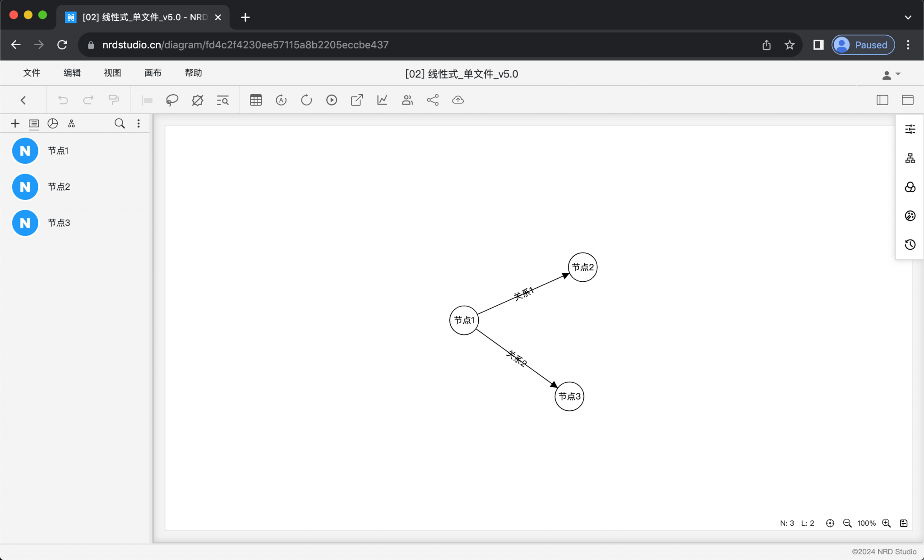Select 节点2 in the node list
Screen dimensions: 924x560
(x=59, y=187)
